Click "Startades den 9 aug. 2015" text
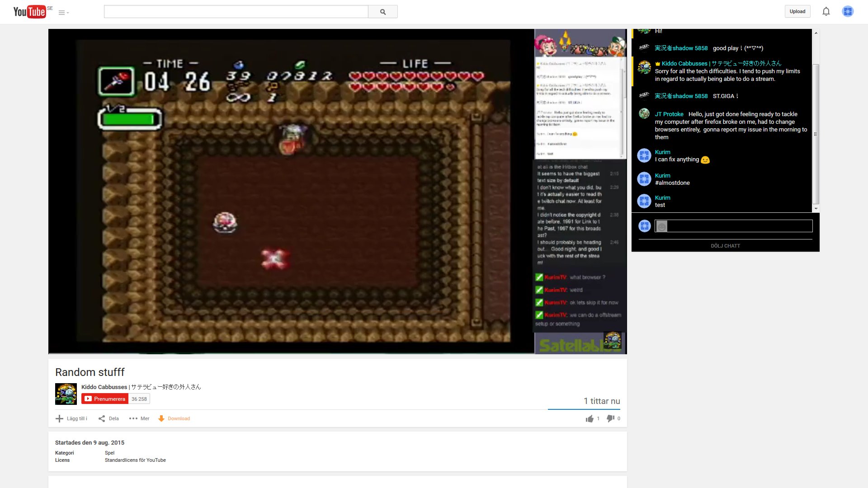This screenshot has height=488, width=868. coord(90,443)
